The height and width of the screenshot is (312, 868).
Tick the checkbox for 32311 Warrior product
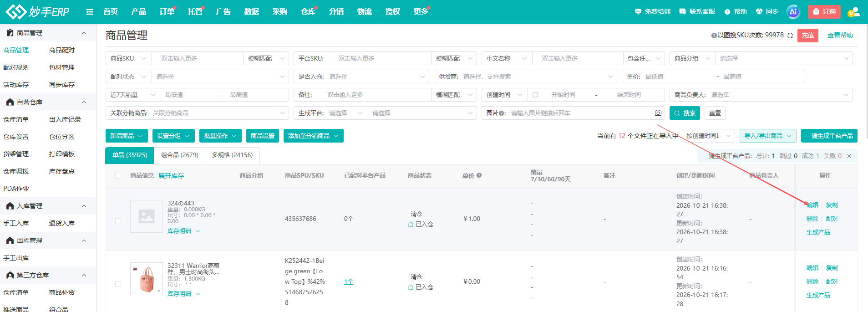tap(118, 284)
